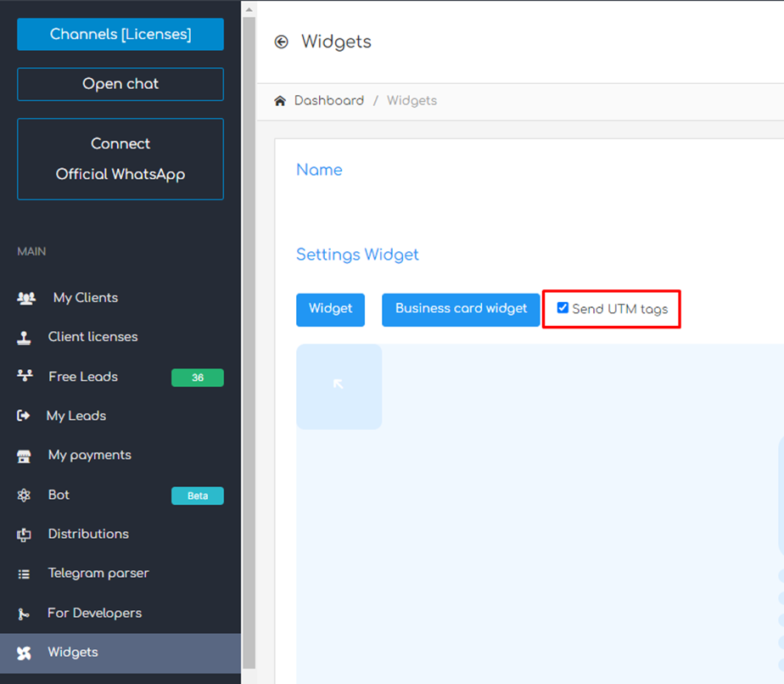Open the Widgets sidebar menu item

(x=73, y=653)
